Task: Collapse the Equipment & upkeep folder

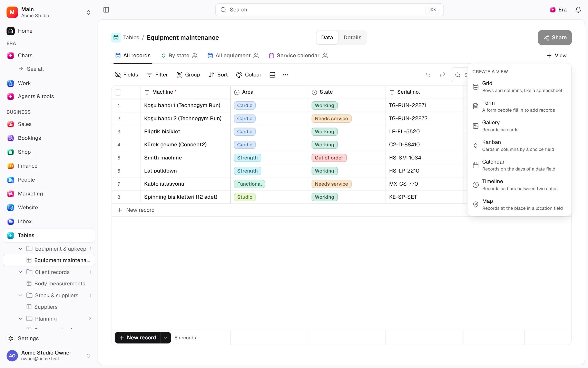Action: point(20,248)
